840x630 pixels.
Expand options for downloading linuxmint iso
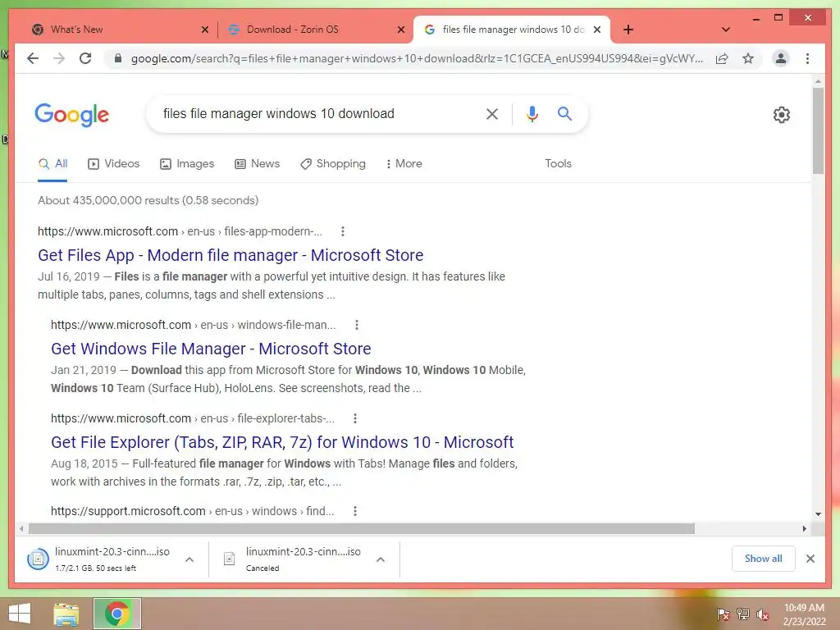point(189,559)
